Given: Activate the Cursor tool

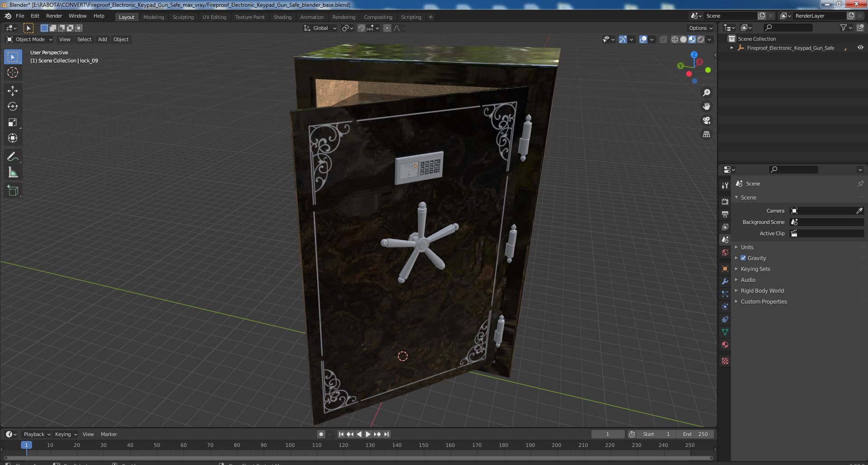Looking at the screenshot, I should click(13, 72).
